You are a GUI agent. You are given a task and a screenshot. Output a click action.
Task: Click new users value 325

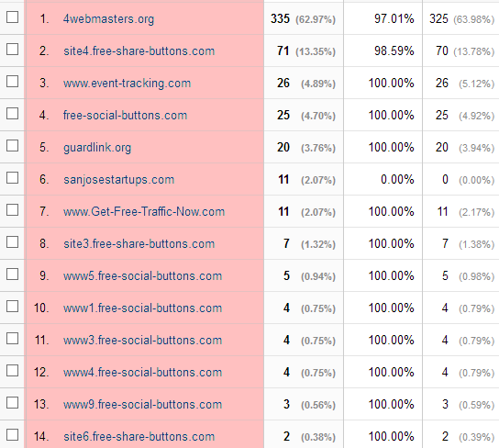(438, 18)
